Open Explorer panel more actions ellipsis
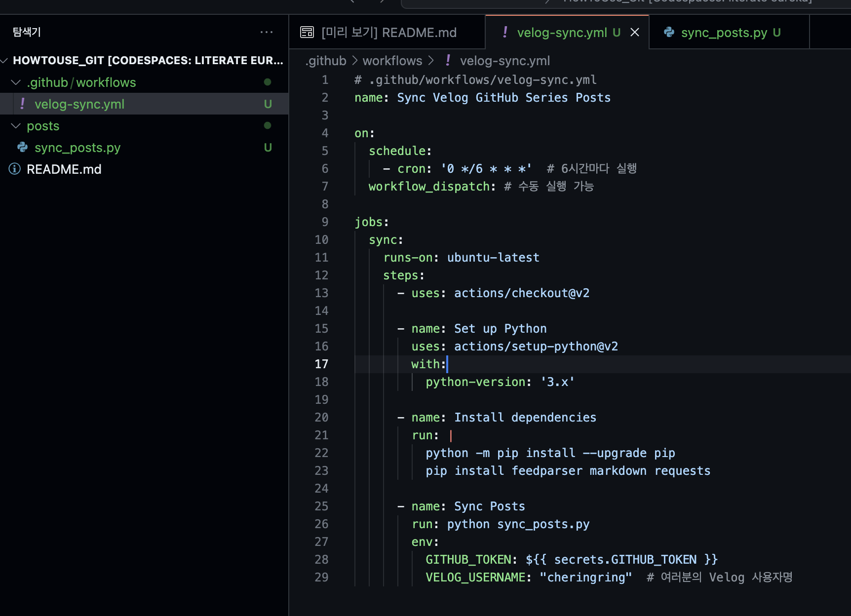851x616 pixels. [267, 32]
